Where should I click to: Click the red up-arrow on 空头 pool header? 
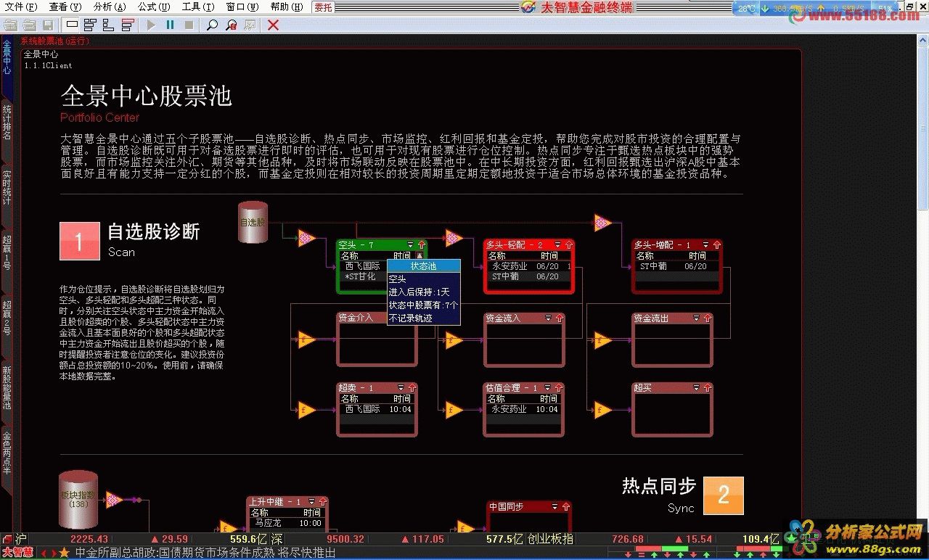421,245
